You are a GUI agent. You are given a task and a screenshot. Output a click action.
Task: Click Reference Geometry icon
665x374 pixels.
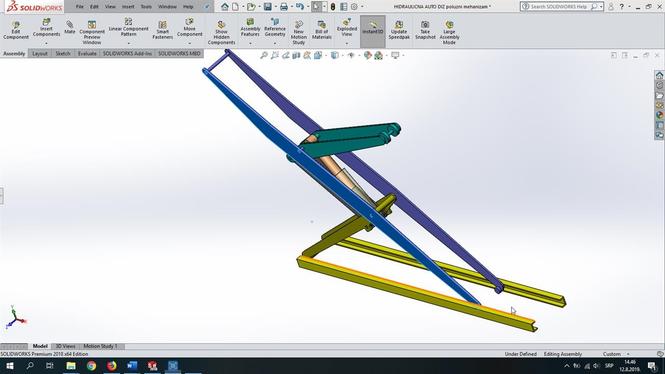point(275,22)
